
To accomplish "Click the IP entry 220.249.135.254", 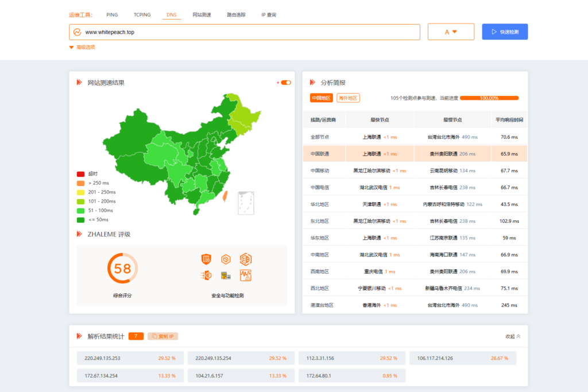I will (x=241, y=358).
